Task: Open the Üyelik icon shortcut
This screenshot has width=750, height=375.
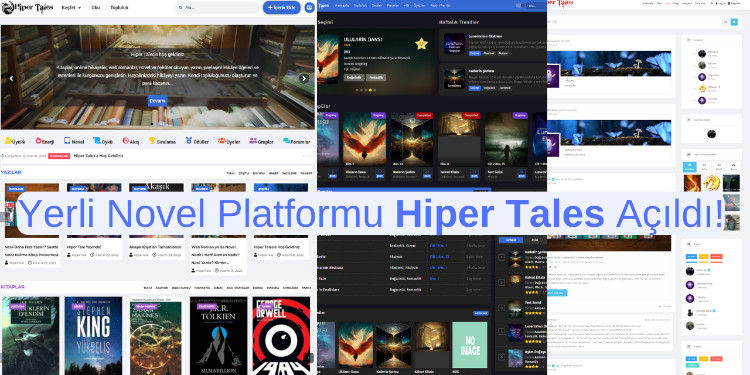Action: [15, 141]
